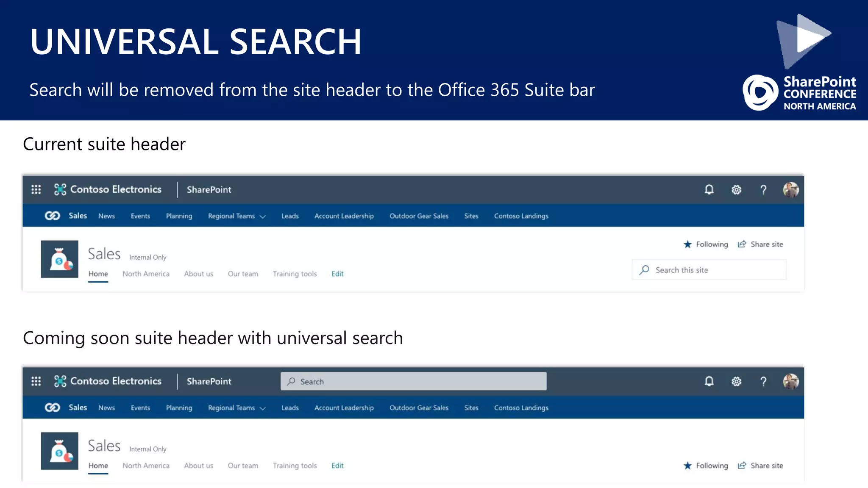868x488 pixels.
Task: Click universal Search box in suite bar
Action: [x=413, y=381]
